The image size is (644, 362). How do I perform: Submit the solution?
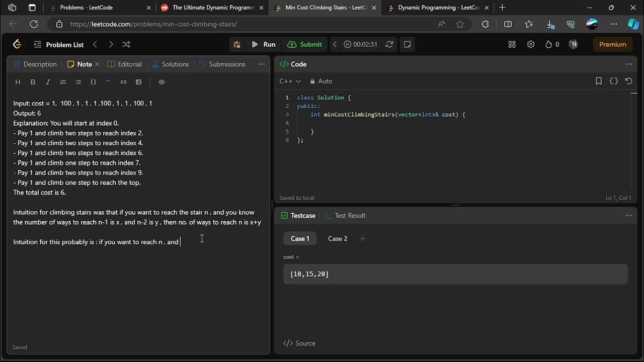(x=304, y=44)
